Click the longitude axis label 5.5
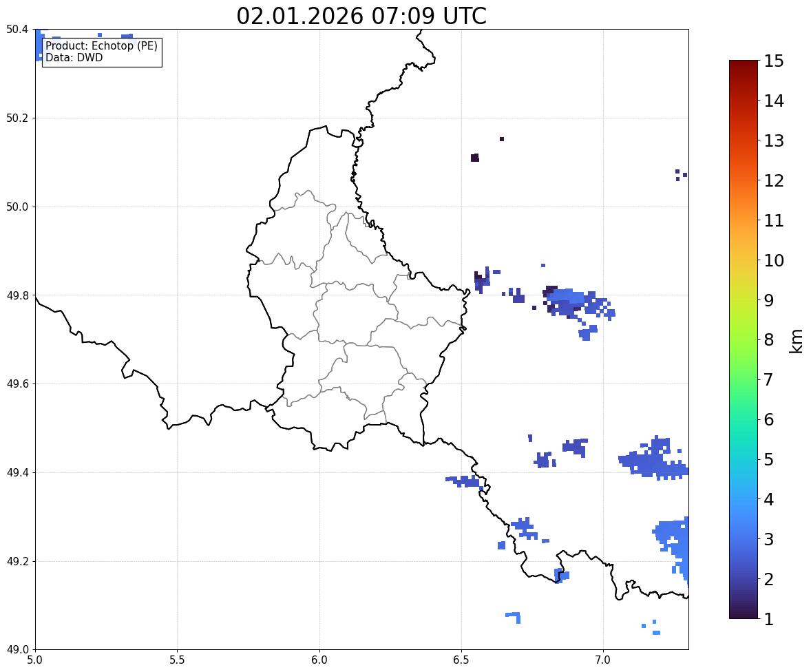The width and height of the screenshot is (811, 672). 178,660
